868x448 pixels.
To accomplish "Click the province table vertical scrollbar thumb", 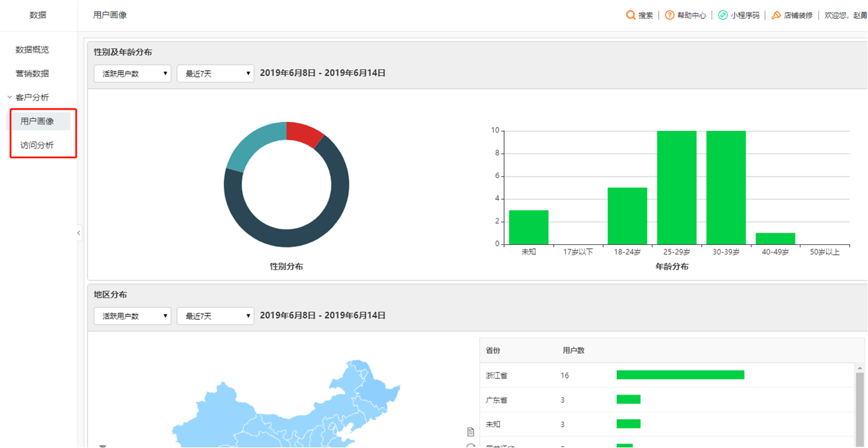I will click(x=859, y=406).
